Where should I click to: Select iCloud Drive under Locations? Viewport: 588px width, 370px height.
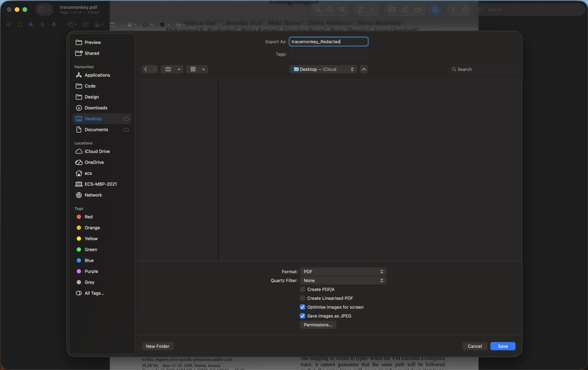102,152
